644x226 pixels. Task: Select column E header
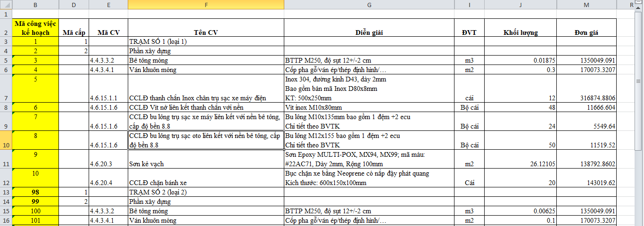click(x=108, y=5)
